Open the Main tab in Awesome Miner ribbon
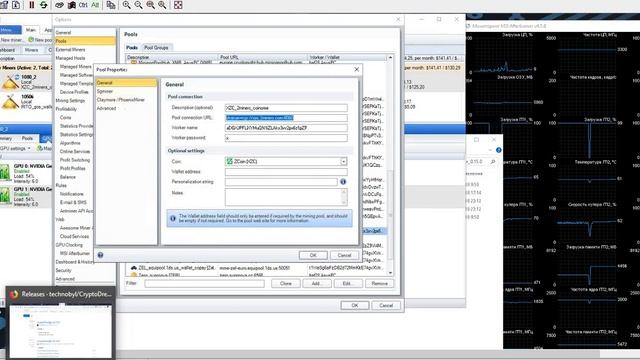The height and width of the screenshot is (360, 640). [31, 30]
